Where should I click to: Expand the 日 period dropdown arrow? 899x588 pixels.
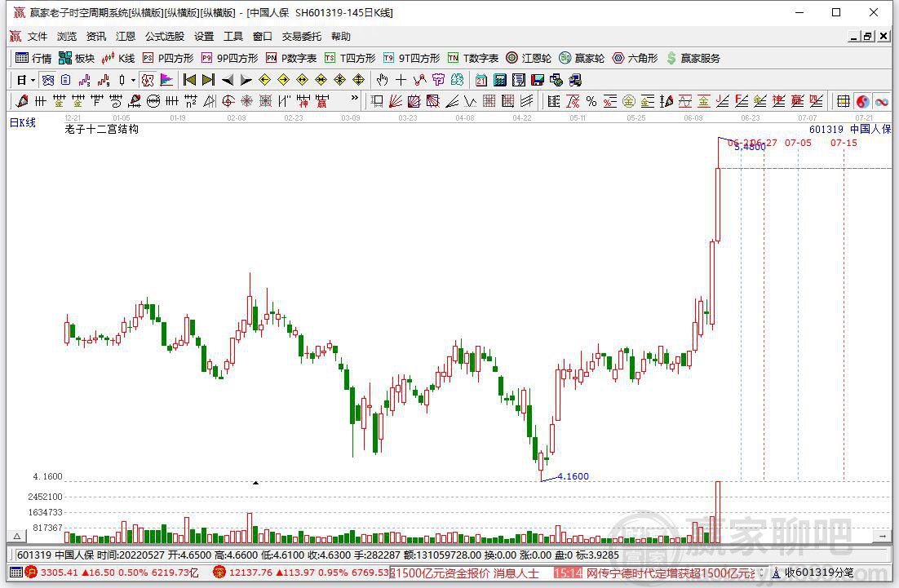33,80
